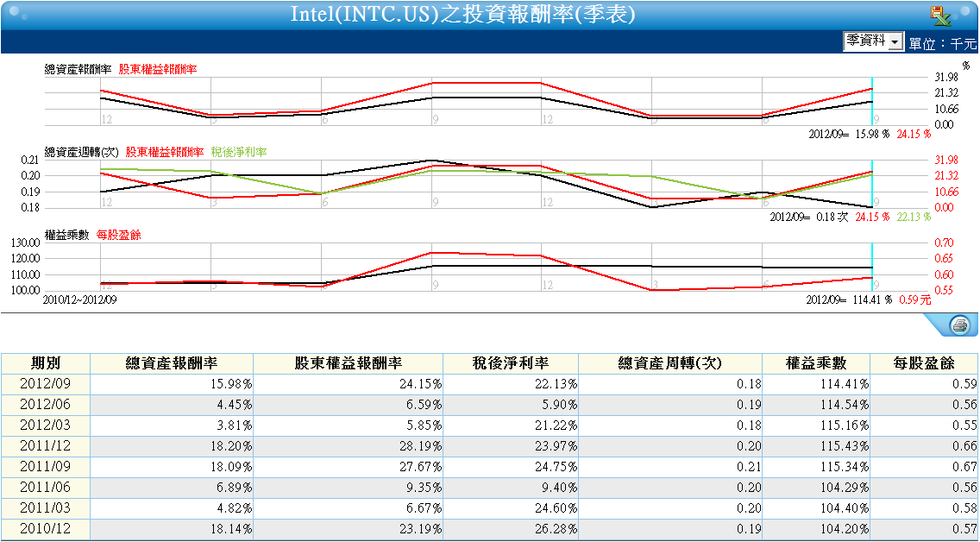Click the 期別 column header
980x542 pixels.
[46, 363]
